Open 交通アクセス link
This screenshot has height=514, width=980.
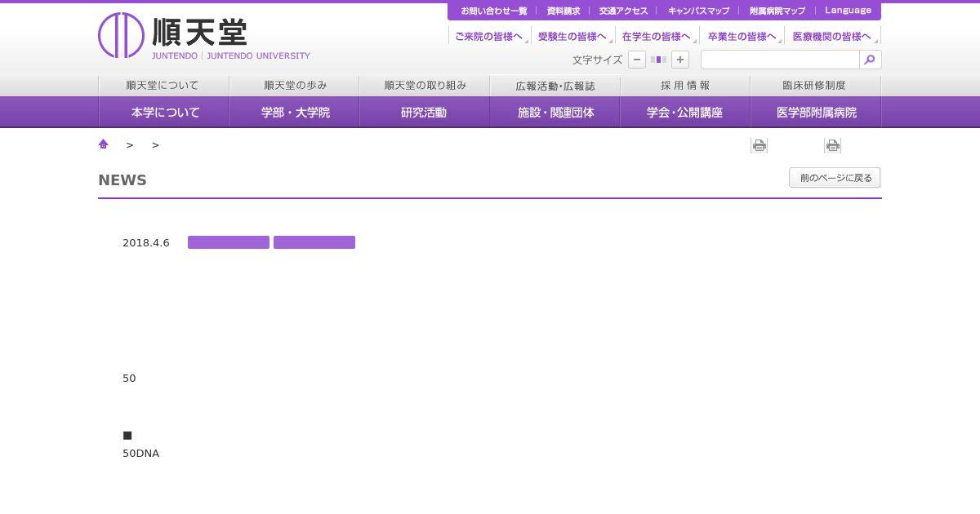[x=623, y=11]
